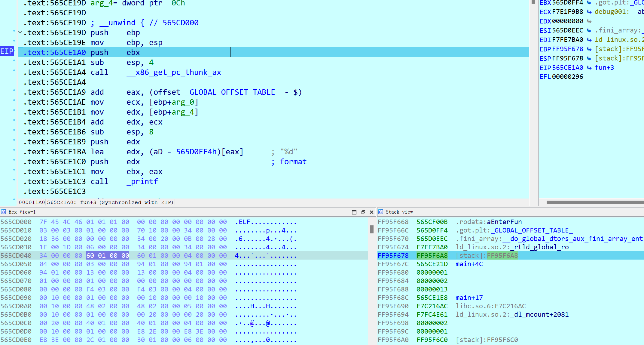The width and height of the screenshot is (644, 345).
Task: Open _GLOBAL_OFFSET_TABLE_ reference in add eax line
Action: pos(232,92)
